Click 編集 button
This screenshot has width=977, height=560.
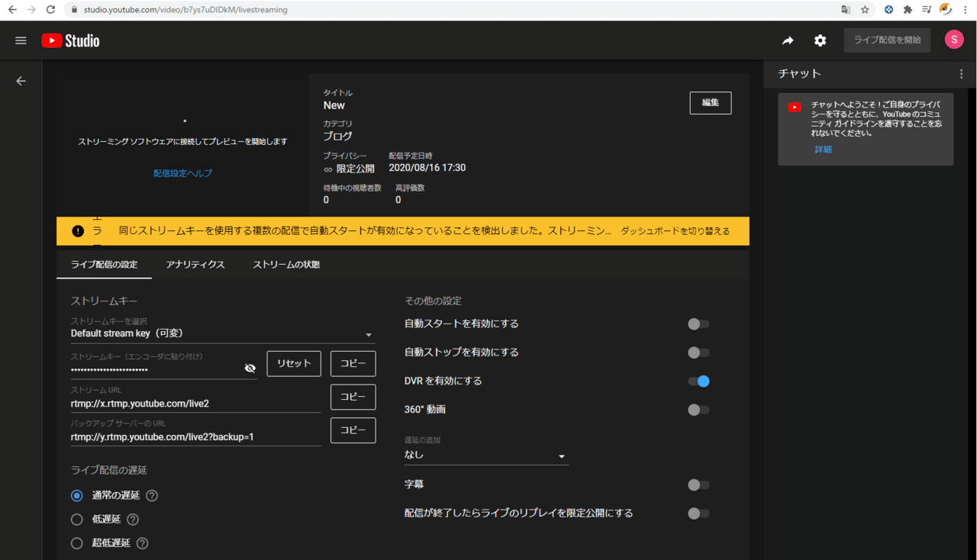[711, 102]
